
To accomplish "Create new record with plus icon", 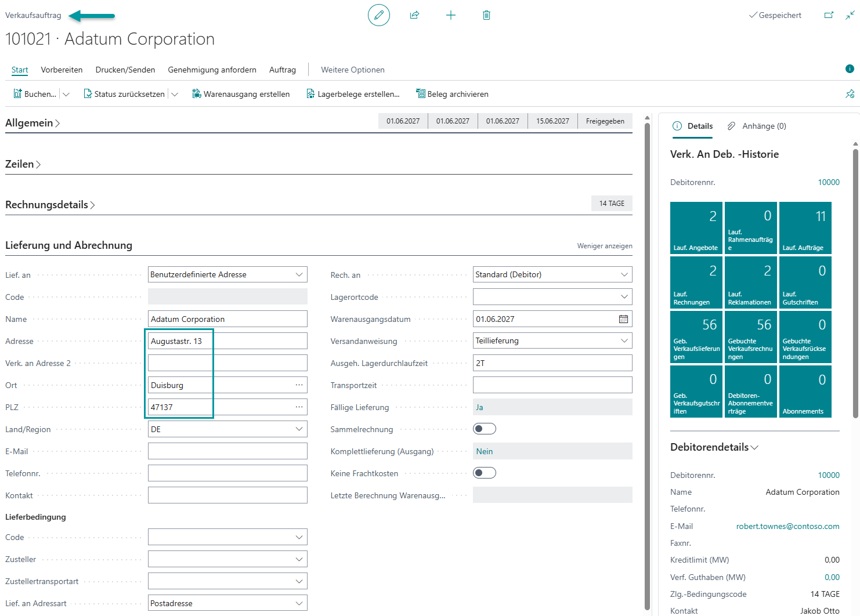I will tap(450, 15).
